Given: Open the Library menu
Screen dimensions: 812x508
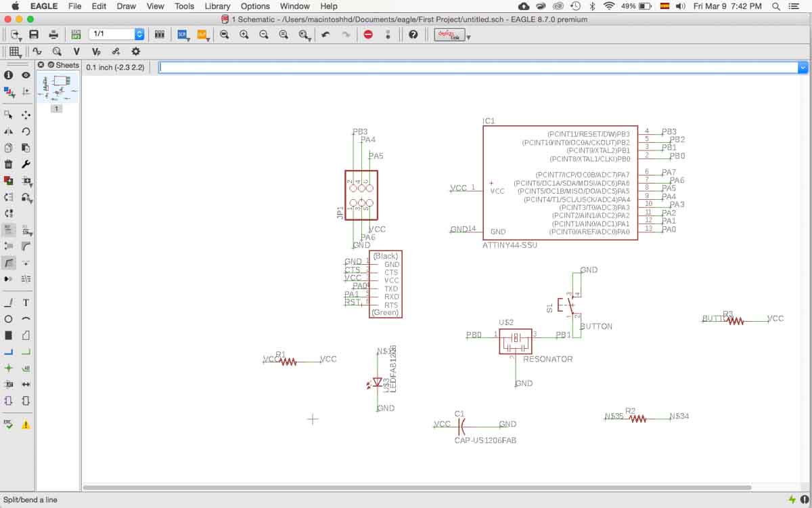Looking at the screenshot, I should click(x=217, y=6).
